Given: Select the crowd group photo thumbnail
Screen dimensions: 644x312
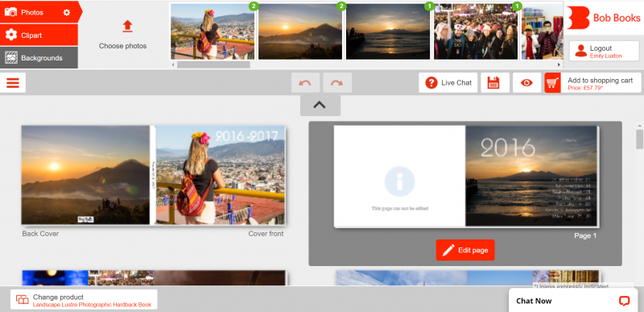Looking at the screenshot, I should pos(476,31).
